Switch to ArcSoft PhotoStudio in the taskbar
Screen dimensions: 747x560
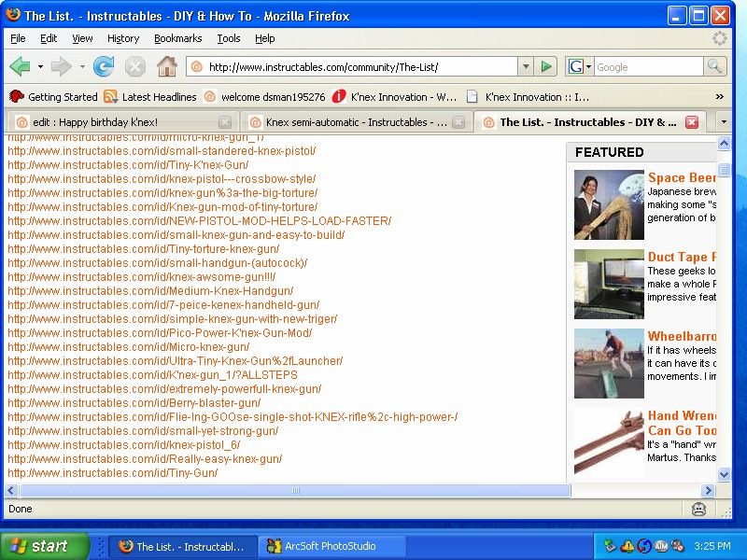pyautogui.click(x=331, y=546)
